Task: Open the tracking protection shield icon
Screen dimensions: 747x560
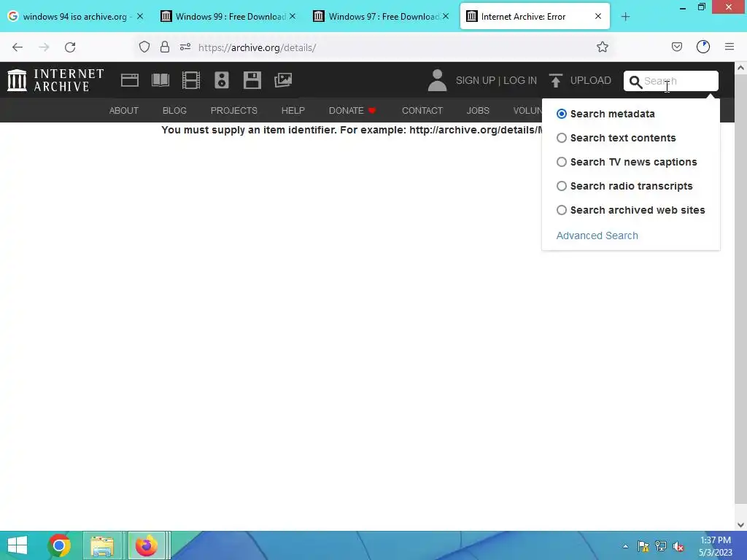Action: [x=144, y=47]
